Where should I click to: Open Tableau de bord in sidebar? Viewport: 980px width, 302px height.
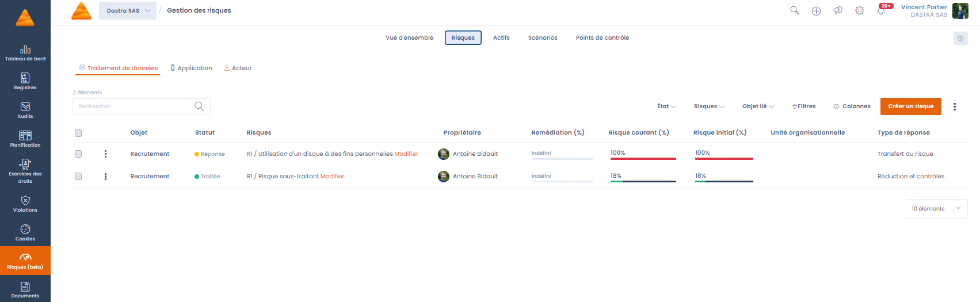[x=25, y=53]
